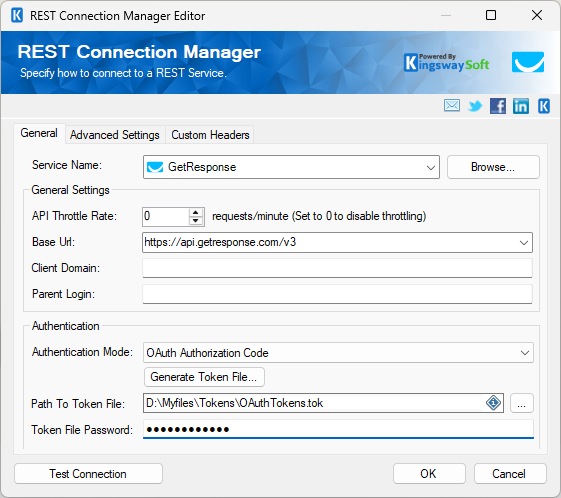Switch to the General tab

[39, 133]
